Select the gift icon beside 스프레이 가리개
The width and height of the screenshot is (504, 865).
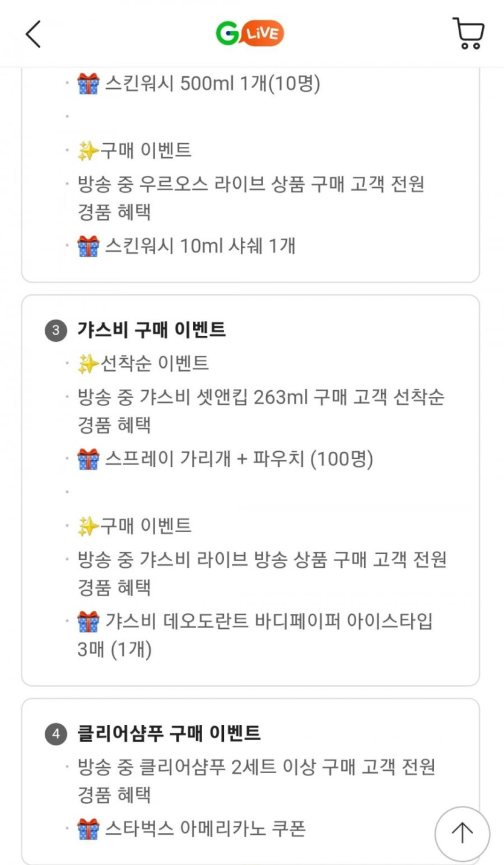[x=88, y=460]
